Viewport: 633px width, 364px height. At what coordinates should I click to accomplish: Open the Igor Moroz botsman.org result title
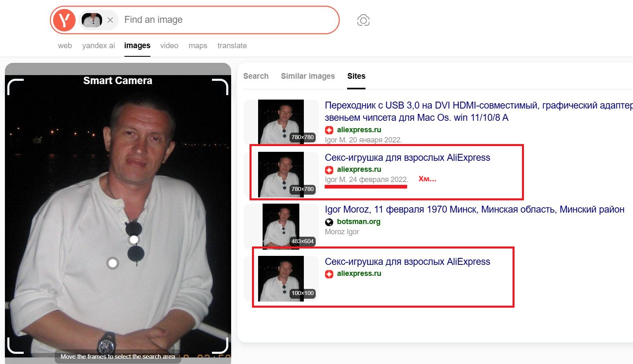click(x=474, y=210)
